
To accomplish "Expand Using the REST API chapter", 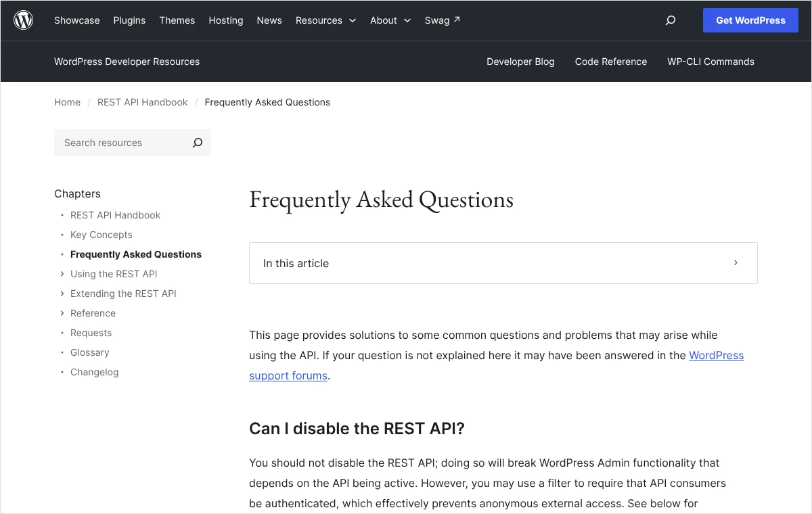I will 62,274.
